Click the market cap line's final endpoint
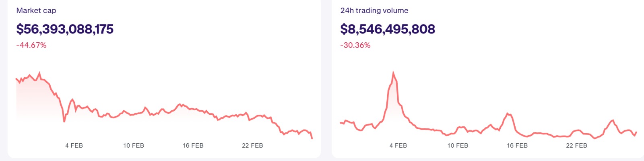Screen dimensions: 644x161 tap(312, 139)
